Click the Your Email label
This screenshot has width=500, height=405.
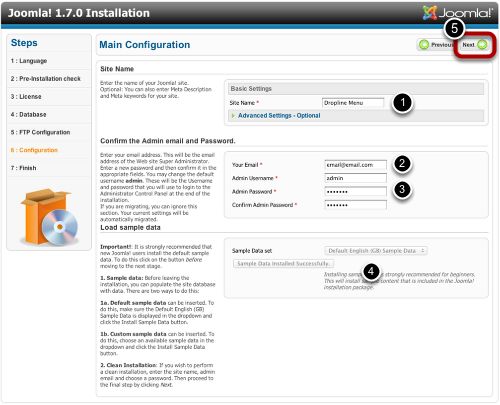click(x=245, y=165)
